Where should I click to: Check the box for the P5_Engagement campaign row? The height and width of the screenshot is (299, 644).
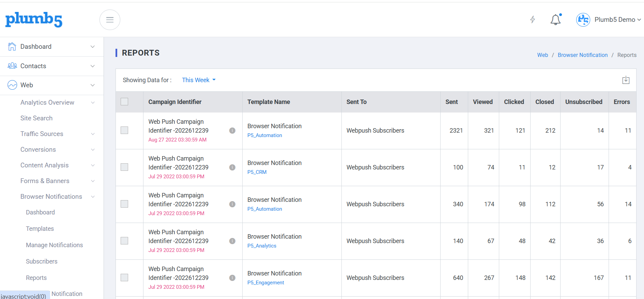pos(124,278)
